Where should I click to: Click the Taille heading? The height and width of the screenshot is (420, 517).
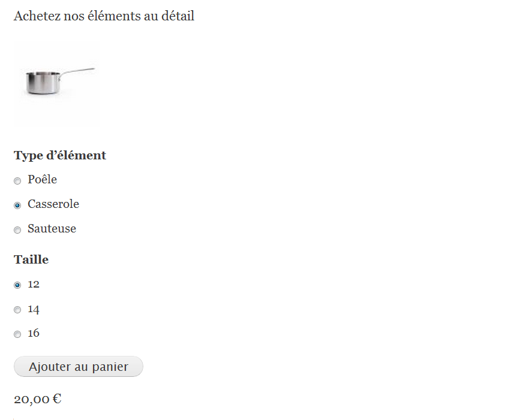pos(31,259)
